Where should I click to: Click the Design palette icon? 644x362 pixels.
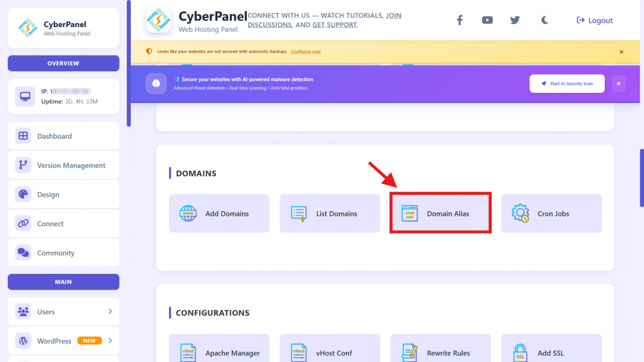(23, 194)
